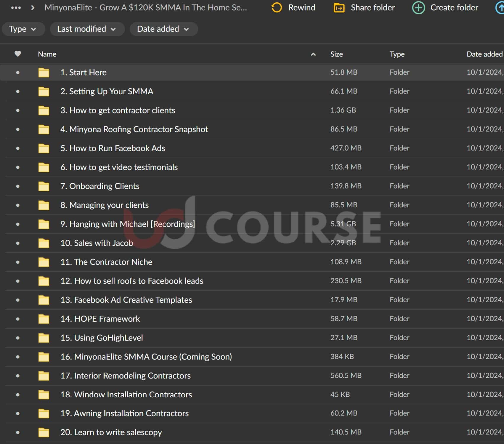Open 9. Hanging with Michael [Recordings] folder

(x=127, y=224)
